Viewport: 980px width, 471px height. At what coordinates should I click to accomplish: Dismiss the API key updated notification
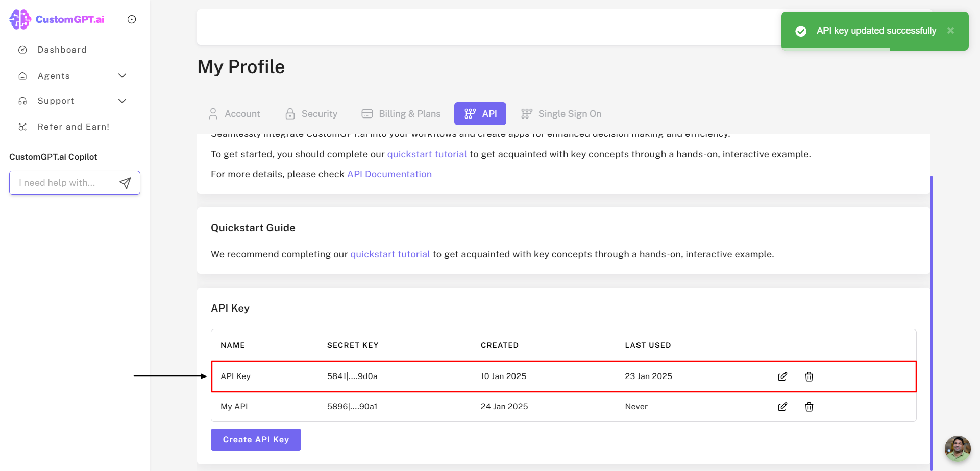pos(950,31)
